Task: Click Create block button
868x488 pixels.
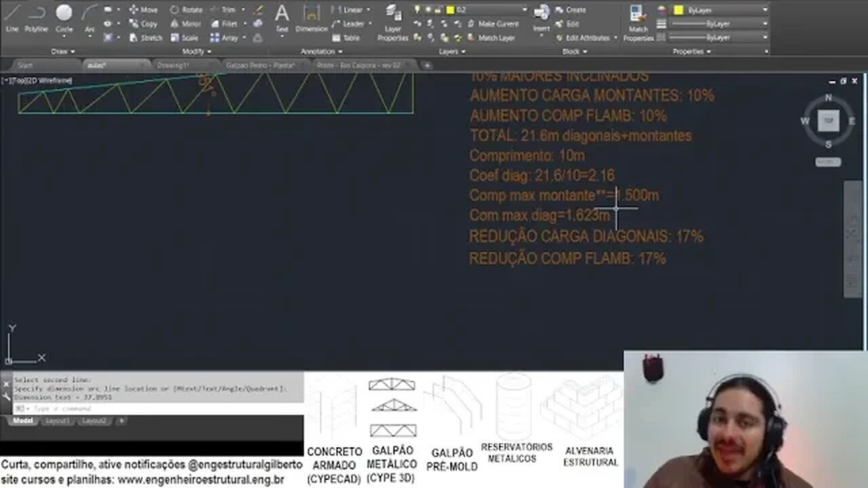Action: pyautogui.click(x=570, y=9)
